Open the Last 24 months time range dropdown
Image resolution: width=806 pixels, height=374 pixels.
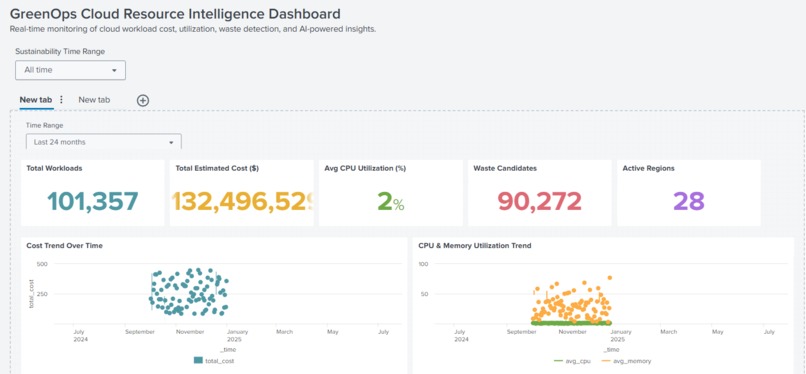[x=104, y=142]
